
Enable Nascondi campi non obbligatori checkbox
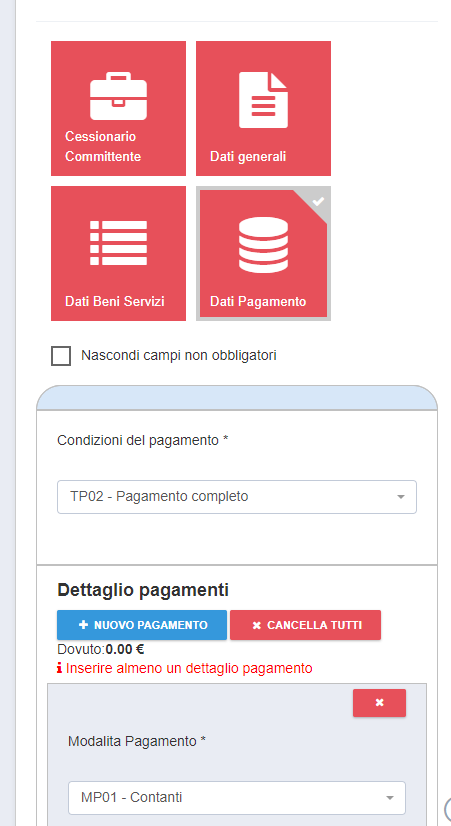(61, 356)
